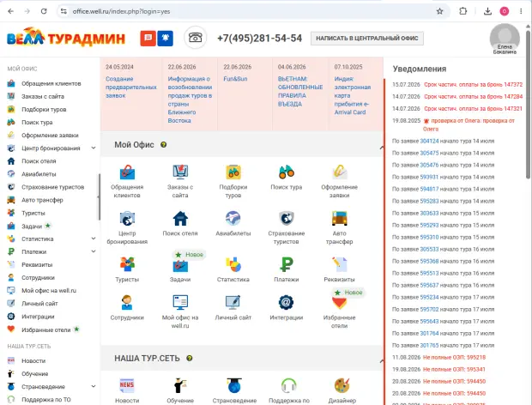
Task: Expand the Платежи sidebar chevron
Action: pos(94,251)
